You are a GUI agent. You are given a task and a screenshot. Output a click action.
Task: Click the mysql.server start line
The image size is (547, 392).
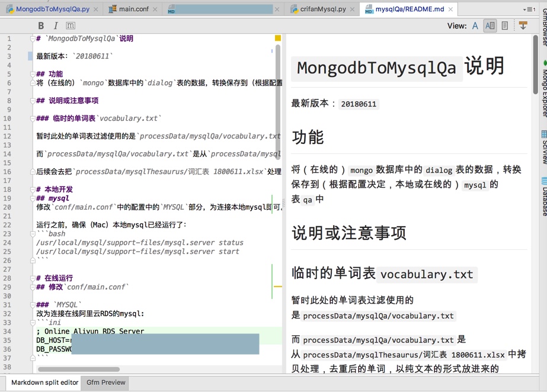[x=137, y=252]
